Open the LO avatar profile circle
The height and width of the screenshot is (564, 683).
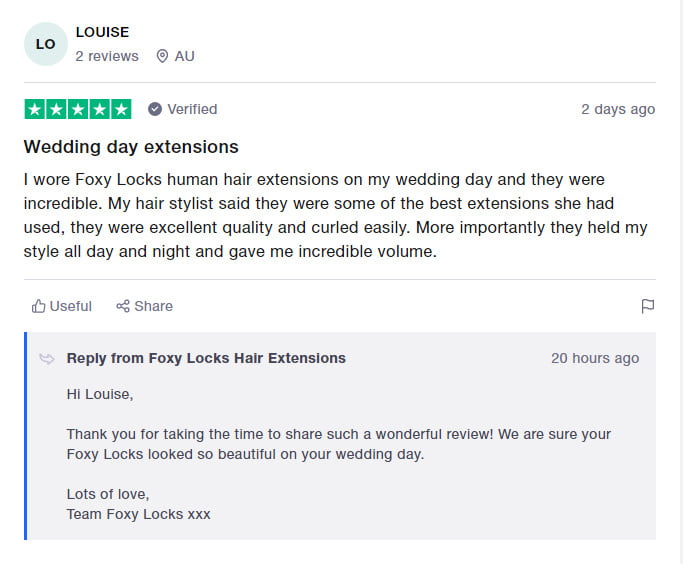(45, 44)
